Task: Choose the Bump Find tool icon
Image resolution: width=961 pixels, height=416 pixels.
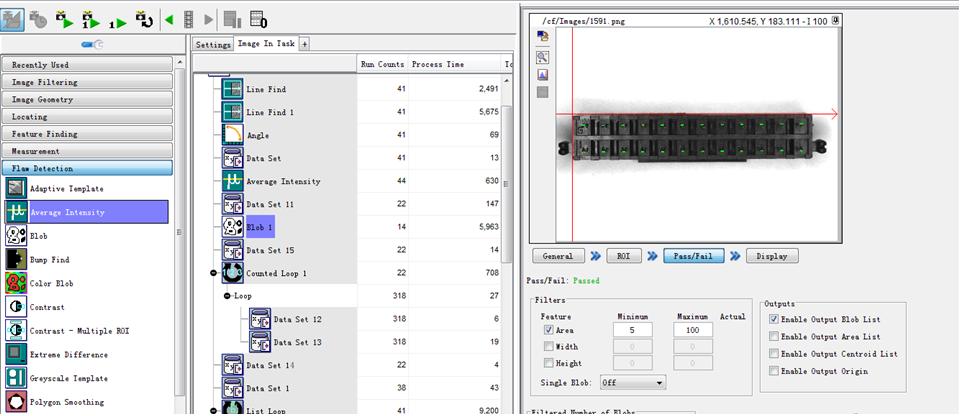Action: (x=16, y=260)
